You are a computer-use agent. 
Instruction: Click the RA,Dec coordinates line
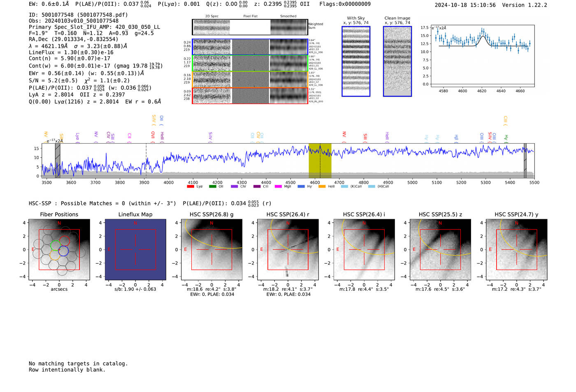(73, 39)
